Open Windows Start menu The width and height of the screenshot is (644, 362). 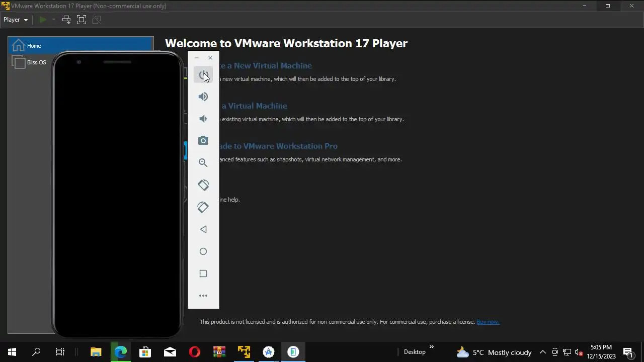click(x=12, y=352)
